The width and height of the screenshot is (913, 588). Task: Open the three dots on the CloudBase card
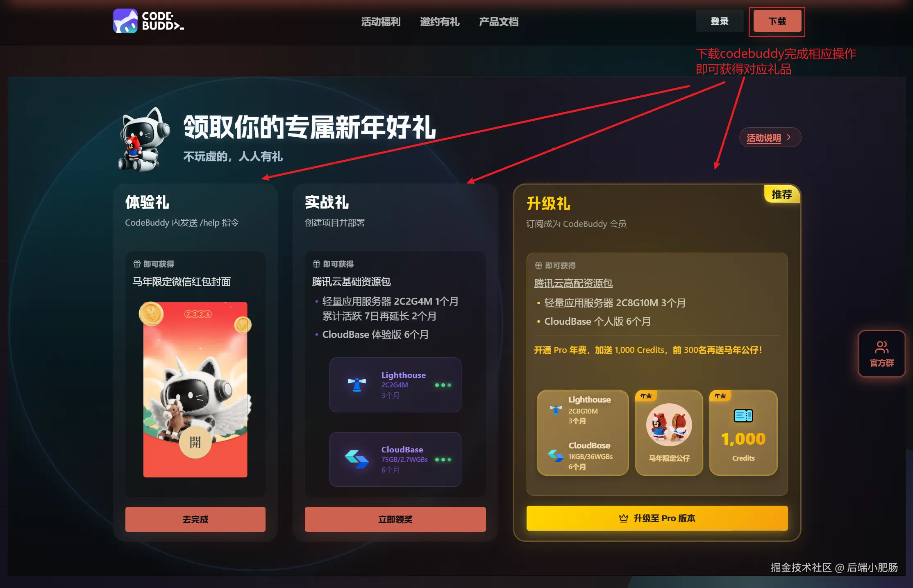(443, 459)
